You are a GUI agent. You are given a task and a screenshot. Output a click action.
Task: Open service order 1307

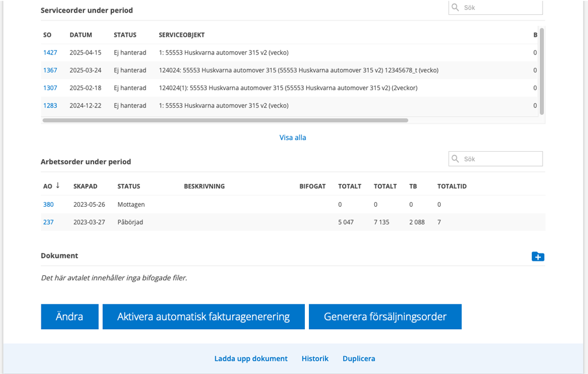(50, 88)
